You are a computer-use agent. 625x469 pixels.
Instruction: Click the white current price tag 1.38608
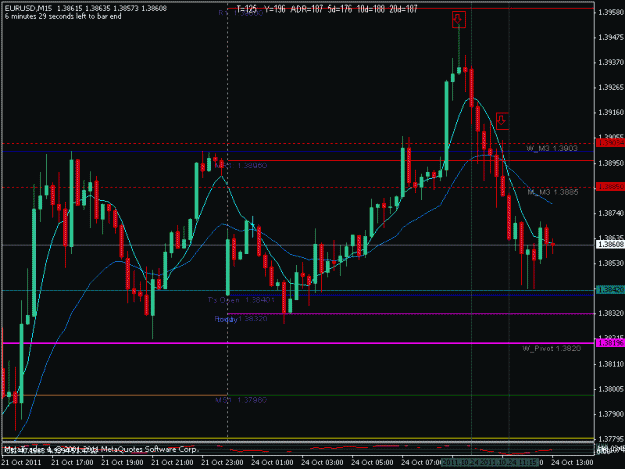pyautogui.click(x=610, y=244)
